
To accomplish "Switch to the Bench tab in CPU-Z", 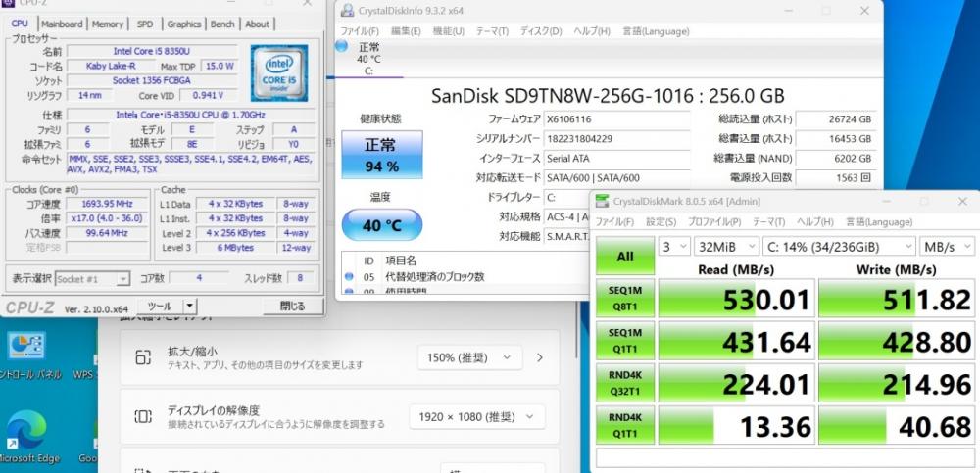I will tap(222, 24).
